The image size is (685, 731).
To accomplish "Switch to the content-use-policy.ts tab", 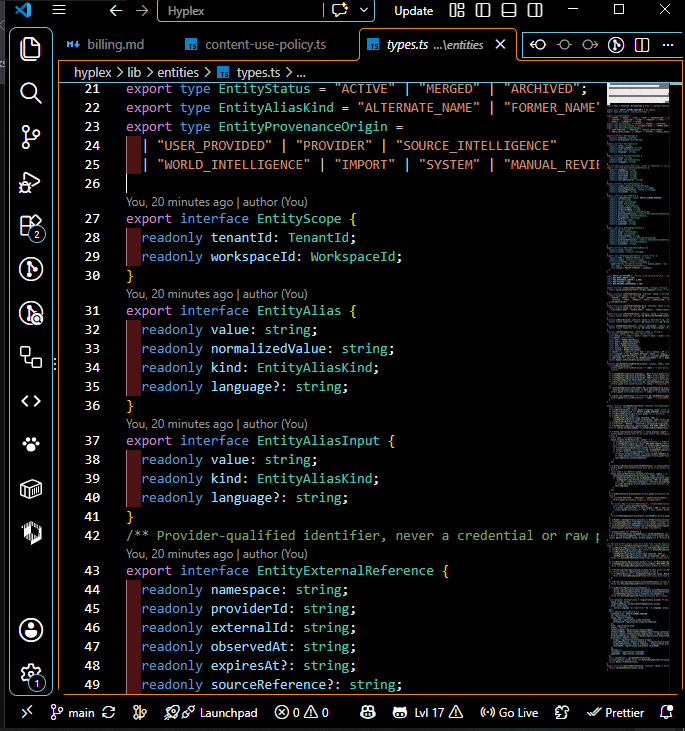I will (x=256, y=45).
